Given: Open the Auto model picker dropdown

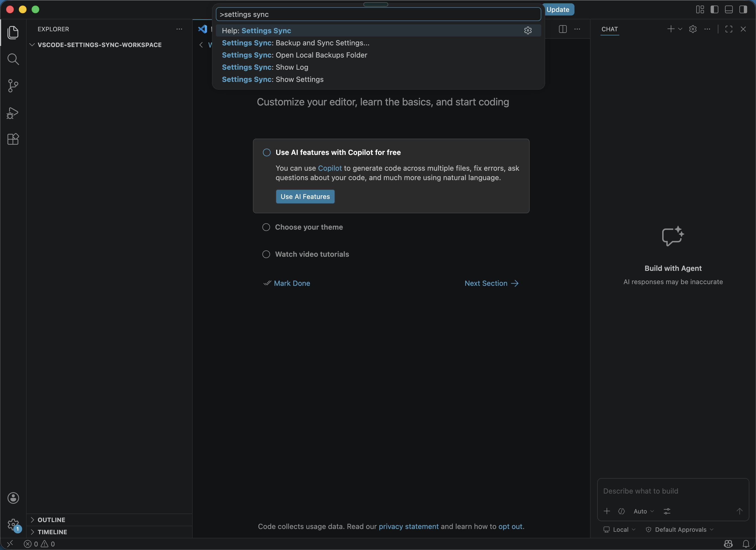Looking at the screenshot, I should point(644,511).
